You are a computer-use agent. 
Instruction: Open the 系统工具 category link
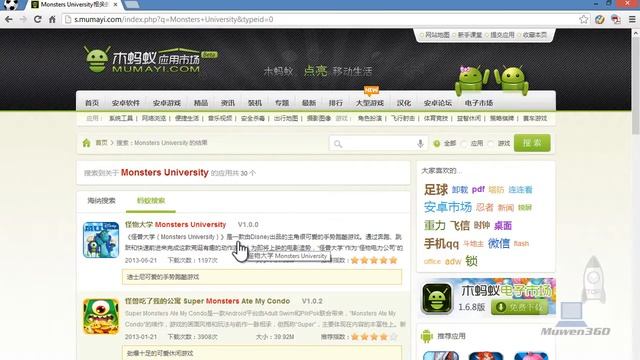tap(121, 118)
